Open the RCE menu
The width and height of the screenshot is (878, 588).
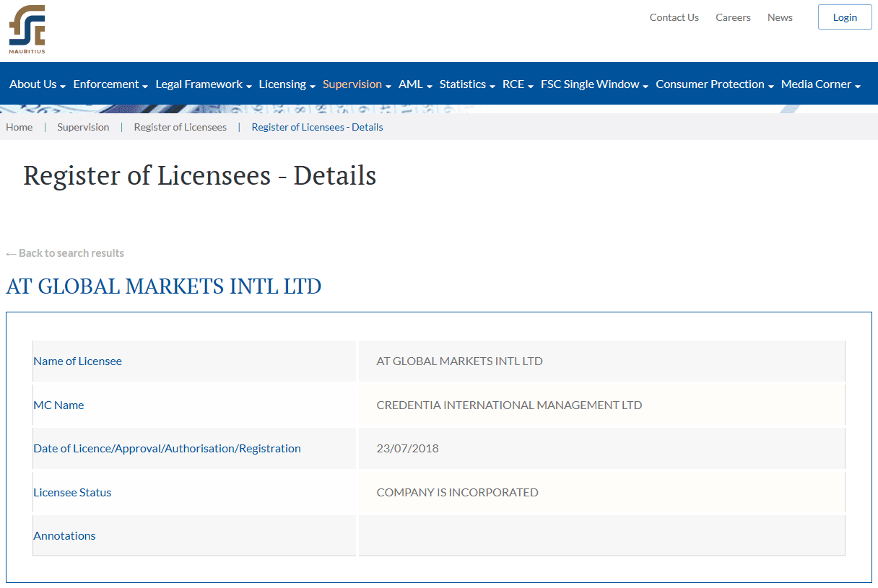518,84
